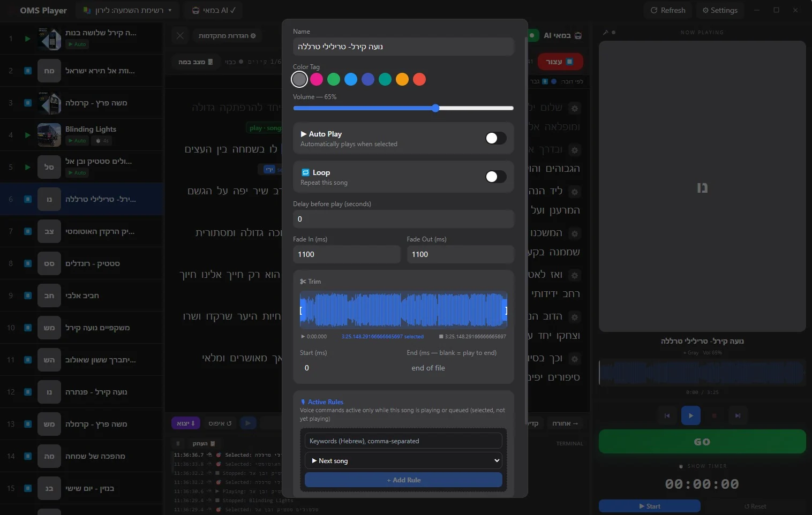Image resolution: width=812 pixels, height=515 pixels.
Task: Reset the show timer
Action: click(x=755, y=506)
